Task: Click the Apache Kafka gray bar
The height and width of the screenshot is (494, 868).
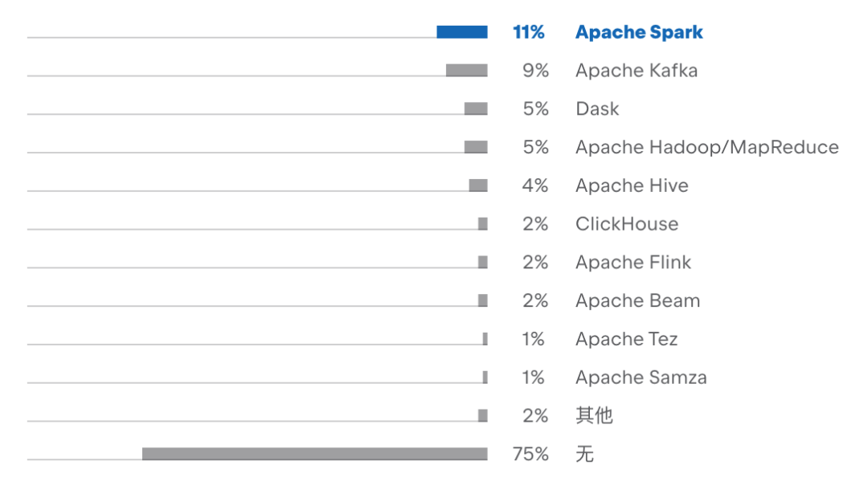Action: click(467, 70)
